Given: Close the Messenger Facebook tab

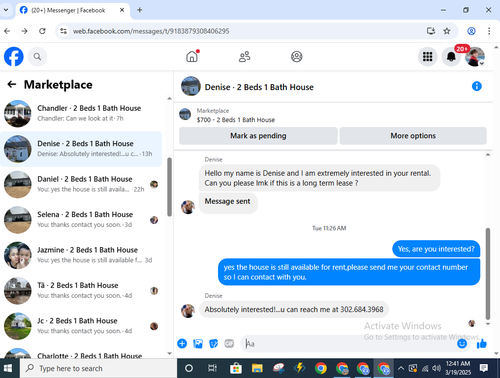Looking at the screenshot, I should (x=122, y=10).
